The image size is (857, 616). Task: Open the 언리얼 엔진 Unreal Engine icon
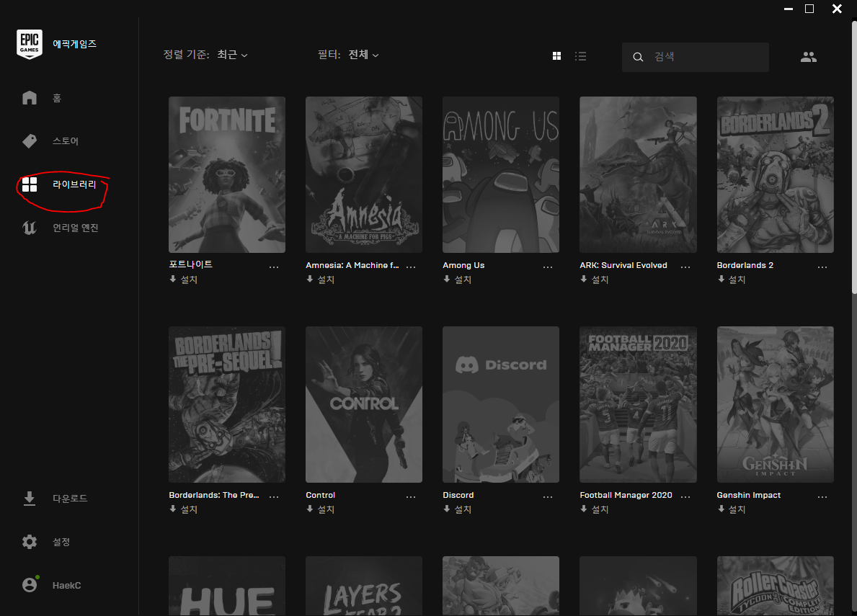[x=30, y=228]
